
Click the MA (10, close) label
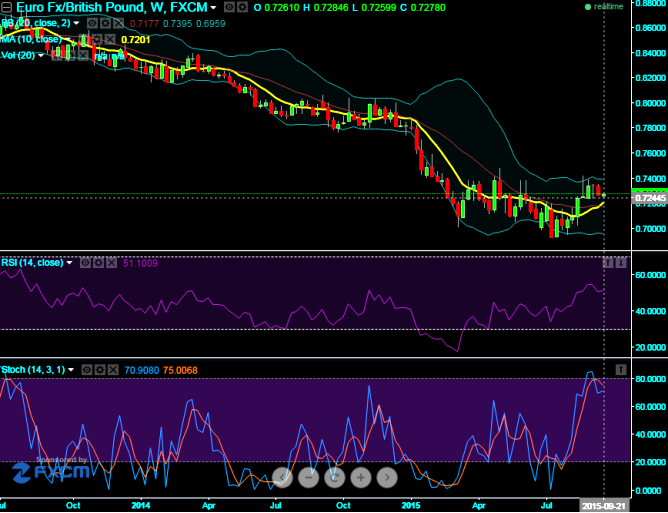coord(31,39)
